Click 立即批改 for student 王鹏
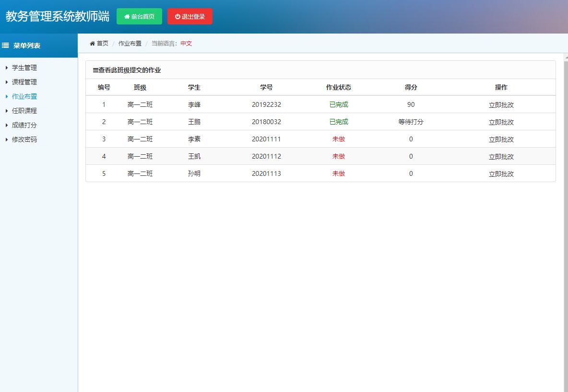Screen dimensions: 568x392 click(501, 122)
